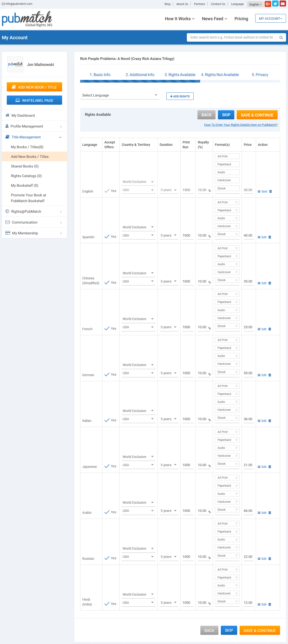Toggle Accept Offers for Japanese
The width and height of the screenshot is (288, 644).
(x=107, y=466)
